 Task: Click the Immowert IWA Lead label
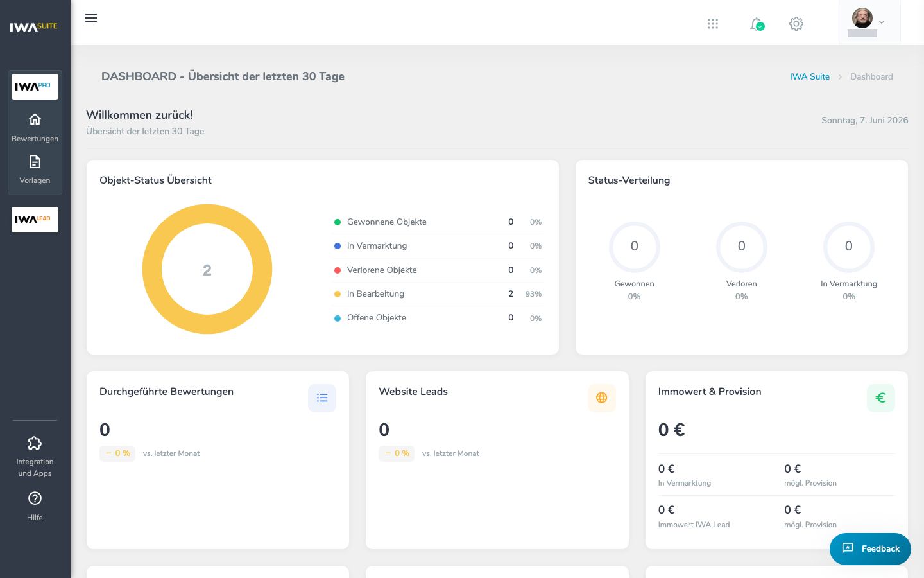pos(694,525)
